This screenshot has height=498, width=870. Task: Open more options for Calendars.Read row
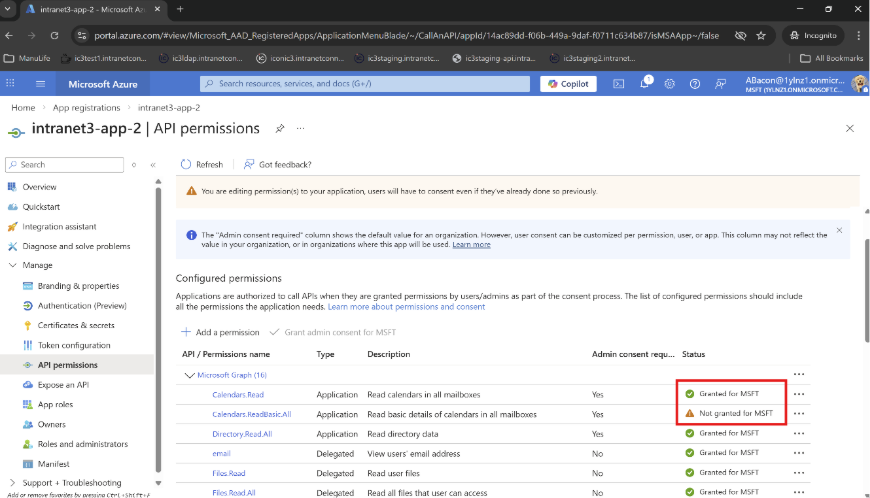click(798, 394)
